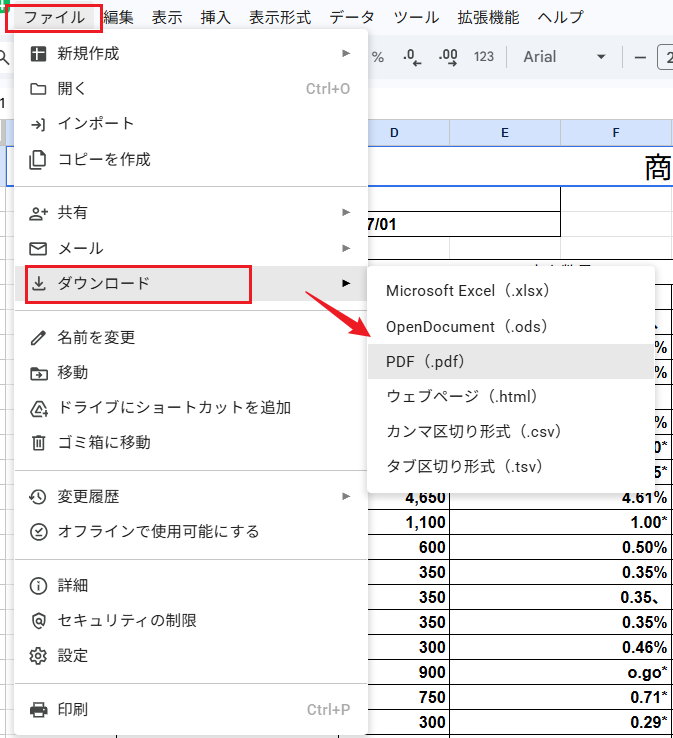
Task: Click the decrease decimal places icon
Action: (x=412, y=57)
